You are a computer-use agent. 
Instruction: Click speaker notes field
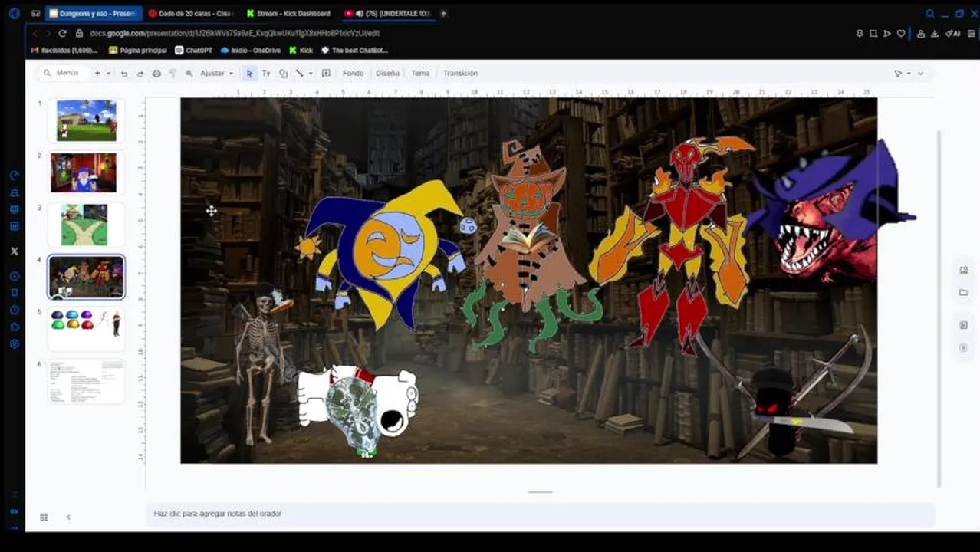pyautogui.click(x=540, y=514)
